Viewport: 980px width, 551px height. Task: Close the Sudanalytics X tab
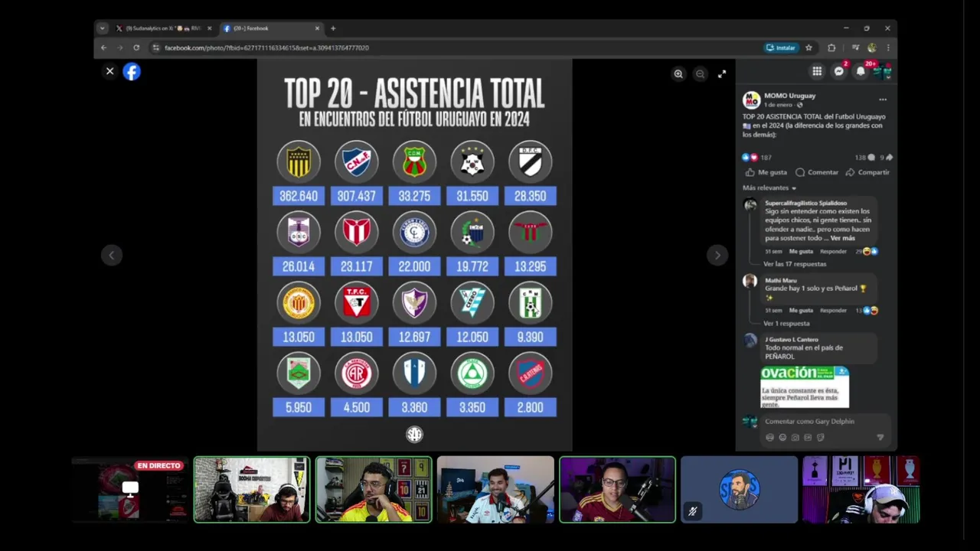[x=209, y=28]
